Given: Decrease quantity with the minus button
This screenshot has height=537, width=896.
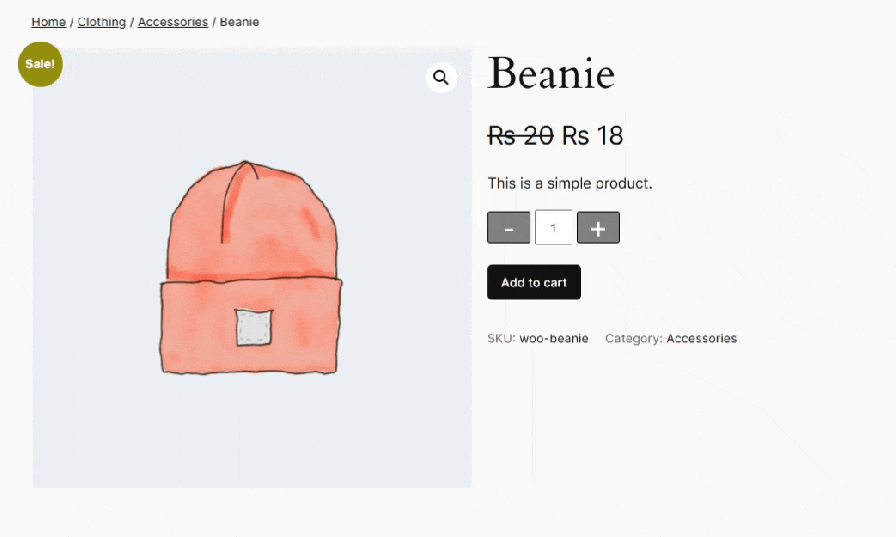Looking at the screenshot, I should (508, 228).
